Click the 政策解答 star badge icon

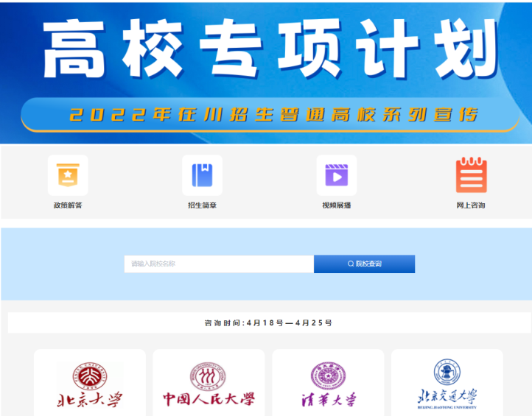pos(68,175)
